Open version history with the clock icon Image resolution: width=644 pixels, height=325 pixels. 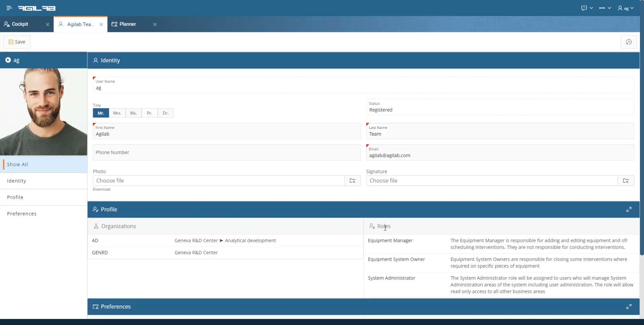[629, 42]
